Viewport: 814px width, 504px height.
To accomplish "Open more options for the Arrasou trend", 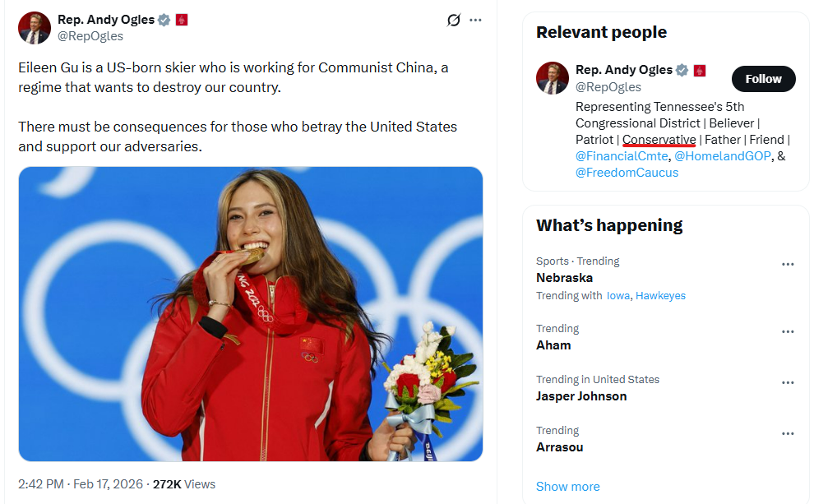I will point(788,434).
